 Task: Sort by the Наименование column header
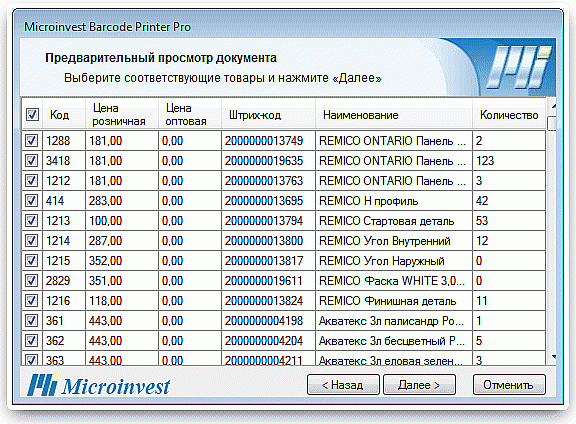pos(394,115)
